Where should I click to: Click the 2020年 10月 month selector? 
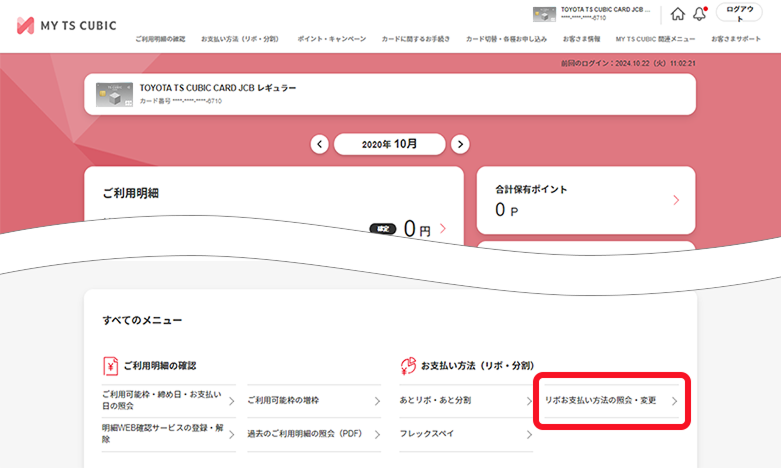(390, 144)
